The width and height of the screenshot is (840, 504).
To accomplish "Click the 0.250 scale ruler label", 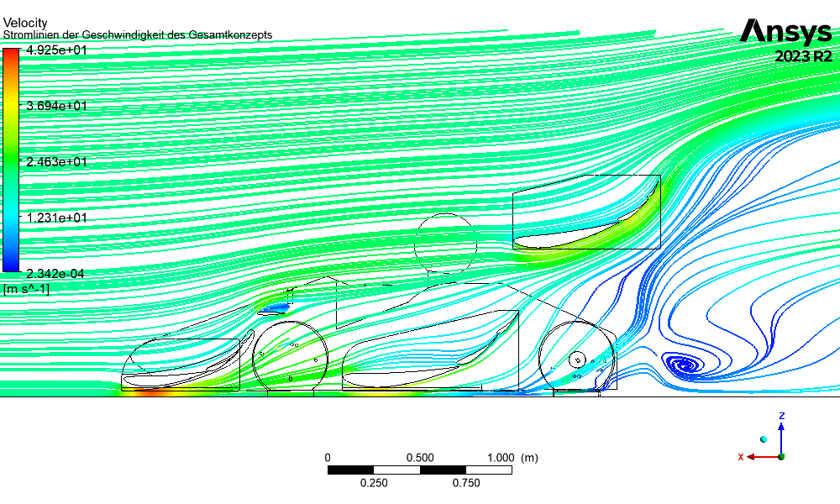I will [374, 482].
